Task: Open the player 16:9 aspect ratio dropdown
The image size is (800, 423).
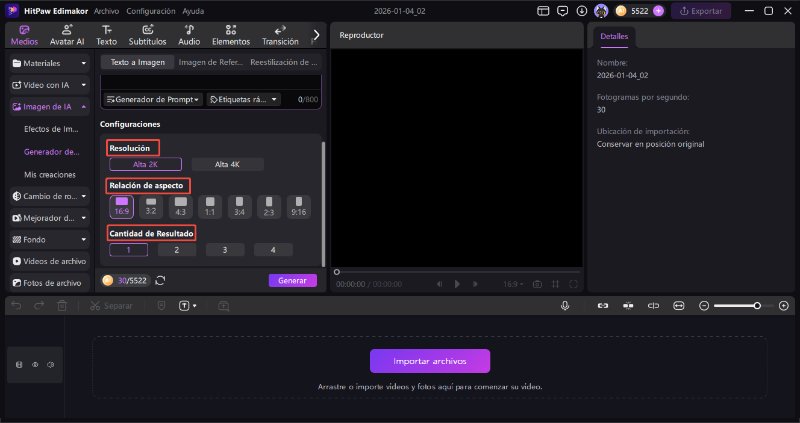Action: tap(512, 284)
